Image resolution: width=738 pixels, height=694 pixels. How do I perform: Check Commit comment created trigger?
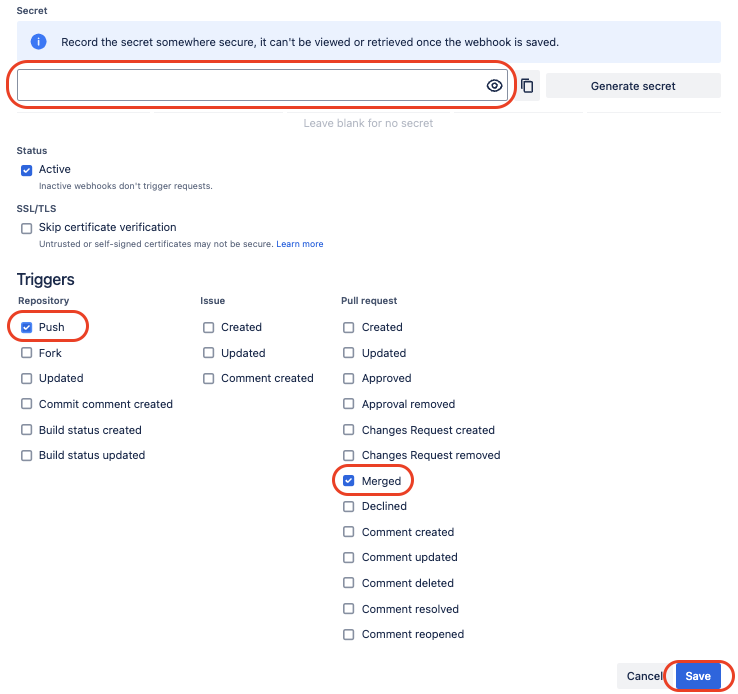tap(27, 404)
